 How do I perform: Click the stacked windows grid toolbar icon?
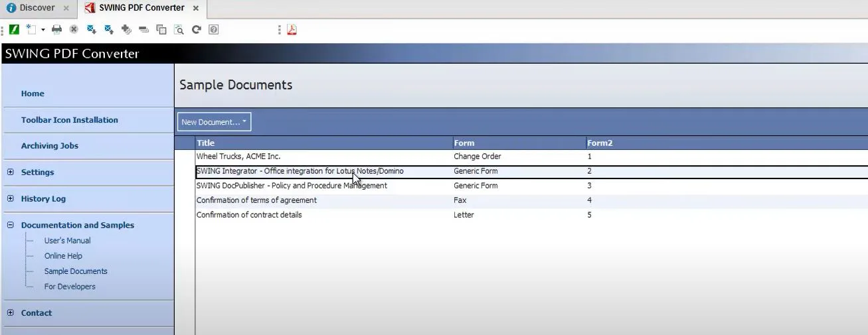(x=161, y=29)
